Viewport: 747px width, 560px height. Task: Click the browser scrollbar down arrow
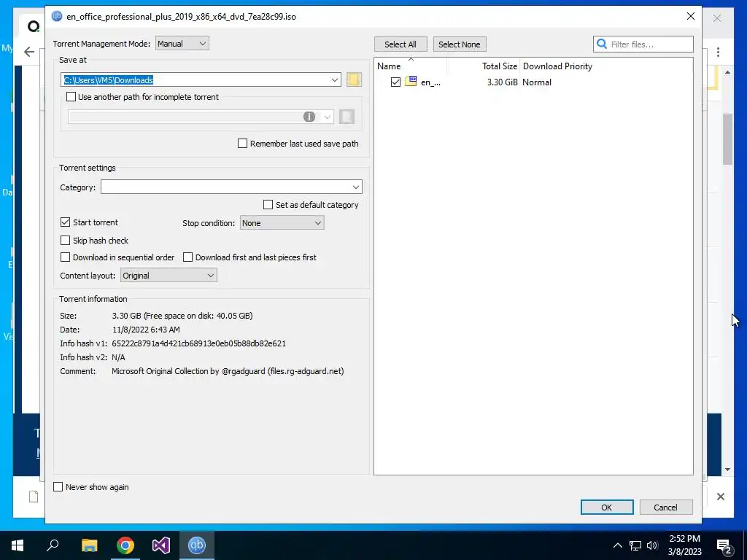tap(727, 469)
